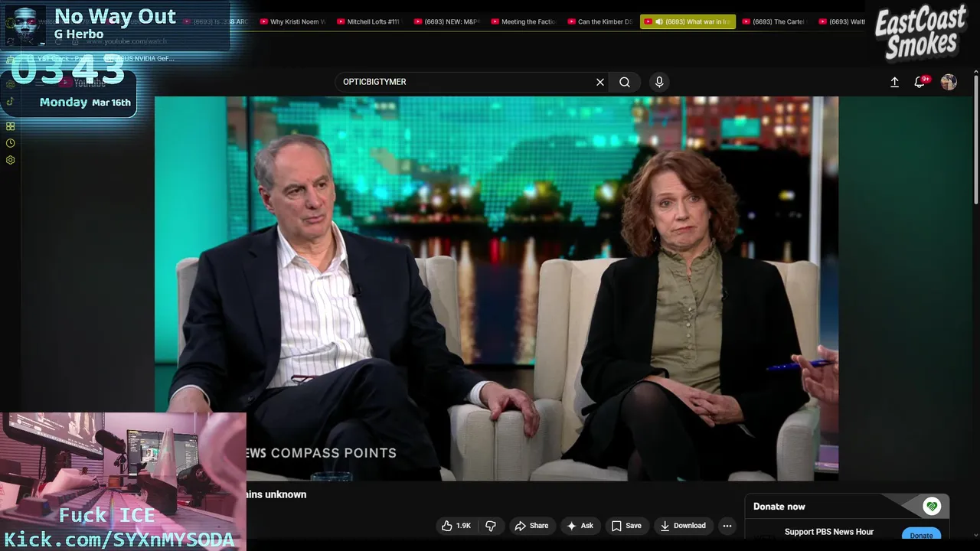980x551 pixels.
Task: Open sidebar history clock icon
Action: 11,143
